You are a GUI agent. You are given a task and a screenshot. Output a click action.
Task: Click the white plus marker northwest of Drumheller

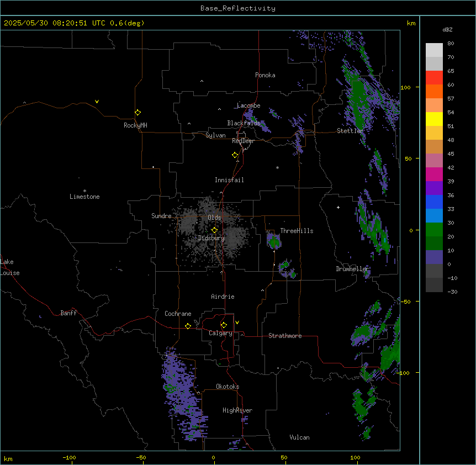[338, 207]
